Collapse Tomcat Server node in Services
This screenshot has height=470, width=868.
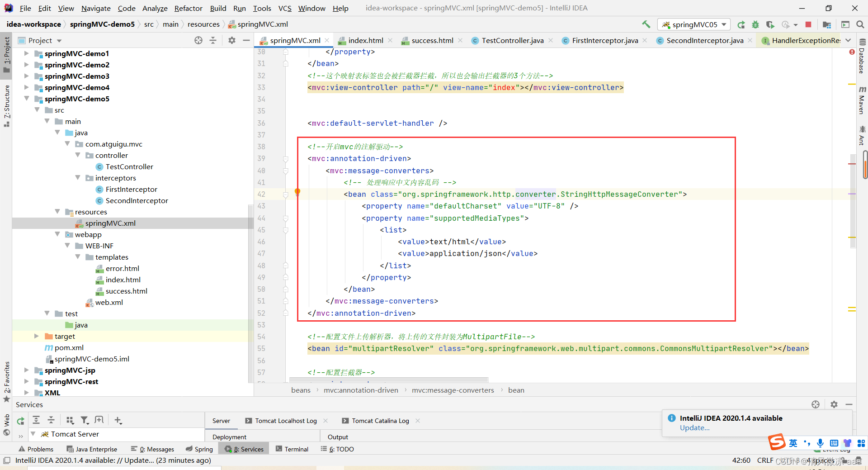pyautogui.click(x=33, y=434)
